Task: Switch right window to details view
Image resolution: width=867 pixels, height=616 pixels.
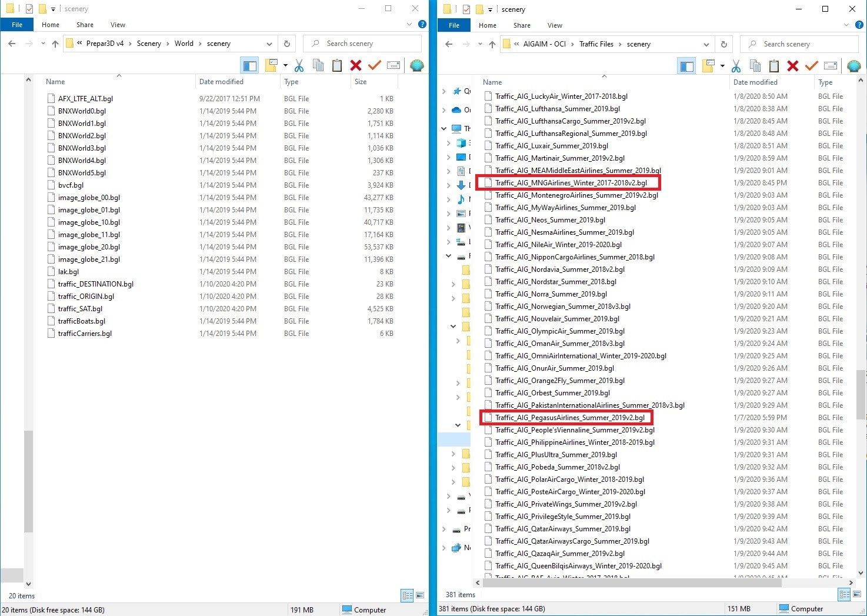Action: click(x=844, y=594)
